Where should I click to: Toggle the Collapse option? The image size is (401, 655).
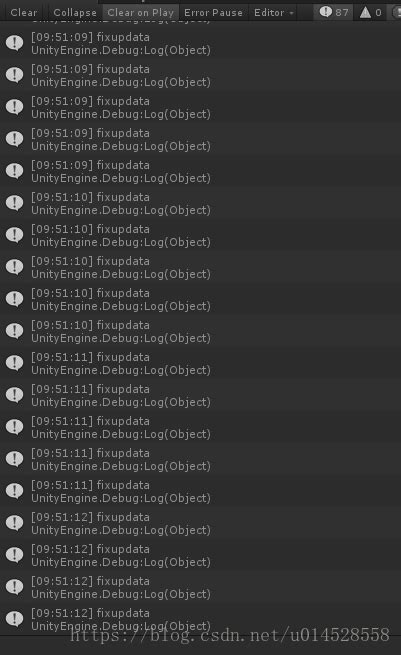coord(75,13)
